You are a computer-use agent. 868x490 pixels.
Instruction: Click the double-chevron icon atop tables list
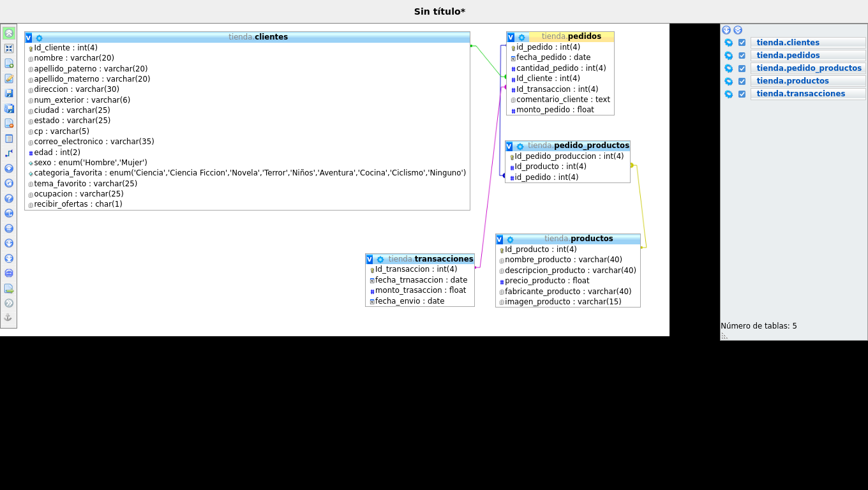click(x=738, y=30)
